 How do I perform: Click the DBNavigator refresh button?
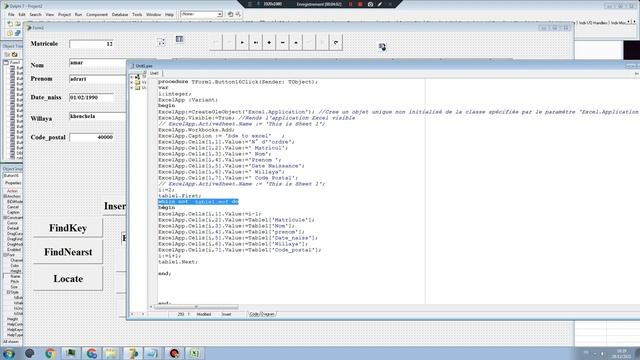(x=336, y=42)
